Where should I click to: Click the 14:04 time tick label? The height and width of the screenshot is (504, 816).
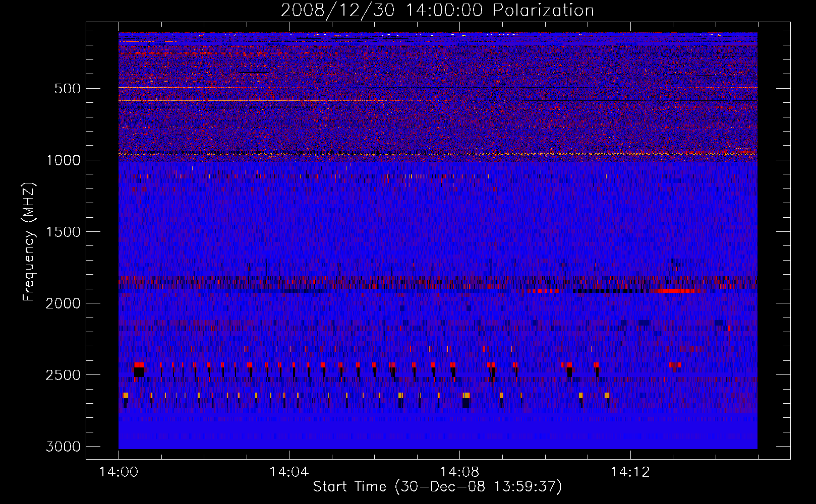[x=289, y=472]
